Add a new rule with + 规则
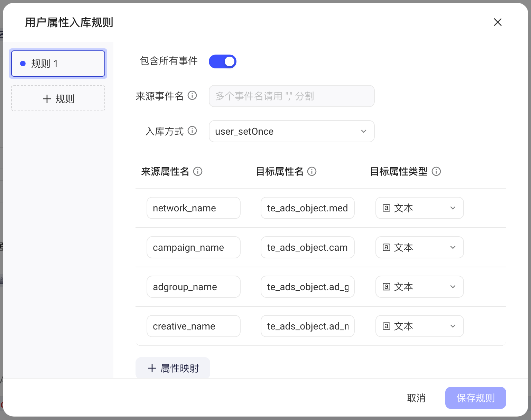531x420 pixels. (x=58, y=98)
